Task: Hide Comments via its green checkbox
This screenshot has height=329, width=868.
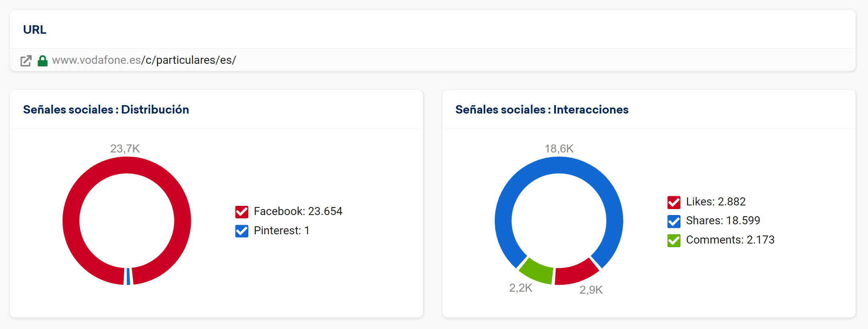Action: click(674, 240)
